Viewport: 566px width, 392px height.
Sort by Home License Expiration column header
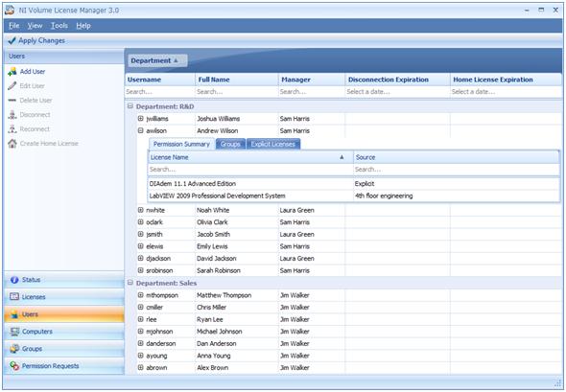pos(506,80)
